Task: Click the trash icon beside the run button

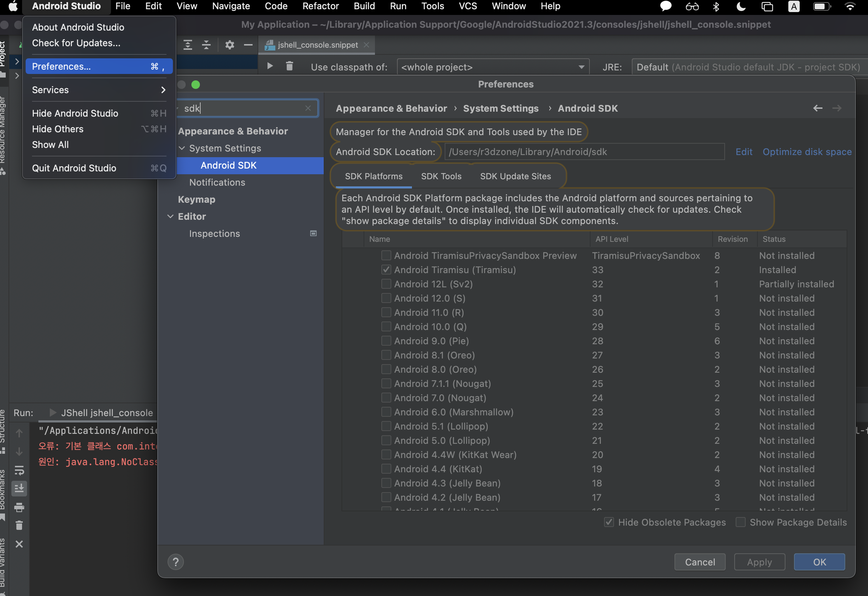Action: 290,66
